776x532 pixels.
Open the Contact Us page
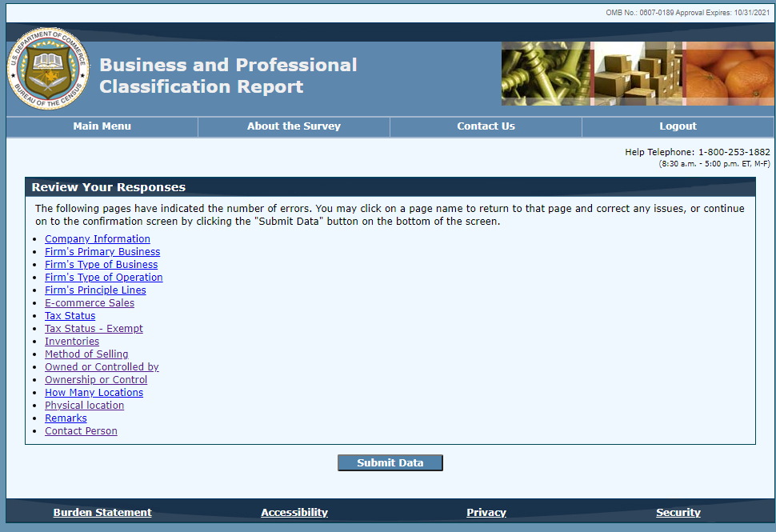click(x=486, y=126)
